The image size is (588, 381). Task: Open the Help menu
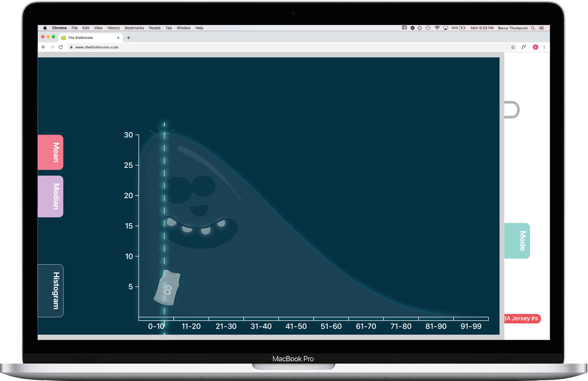click(x=199, y=28)
